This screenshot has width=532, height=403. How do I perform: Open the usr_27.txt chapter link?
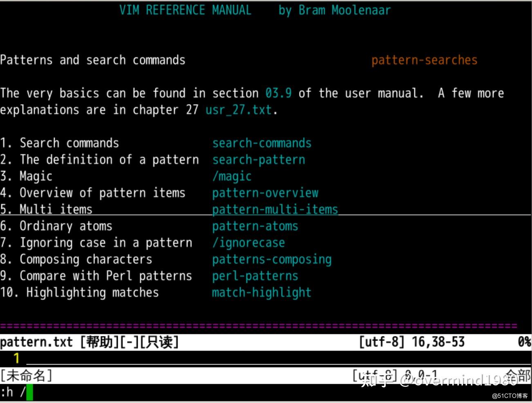[x=238, y=110]
